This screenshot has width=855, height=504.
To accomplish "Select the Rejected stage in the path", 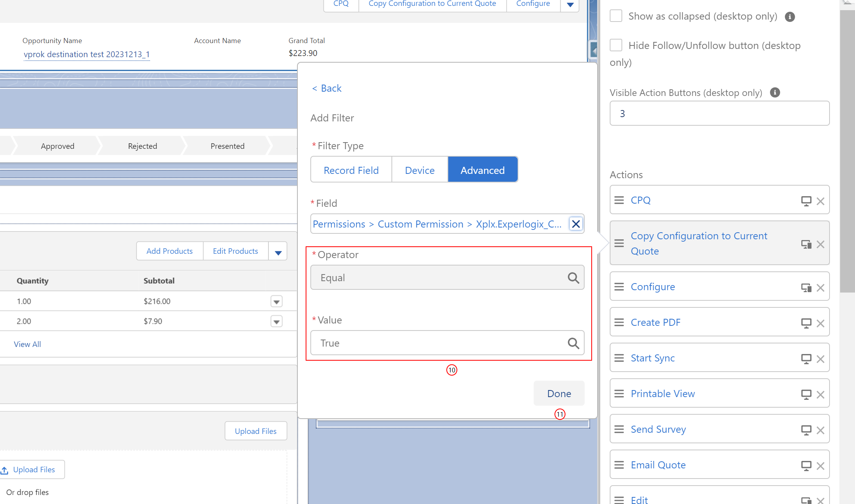I will pos(143,146).
